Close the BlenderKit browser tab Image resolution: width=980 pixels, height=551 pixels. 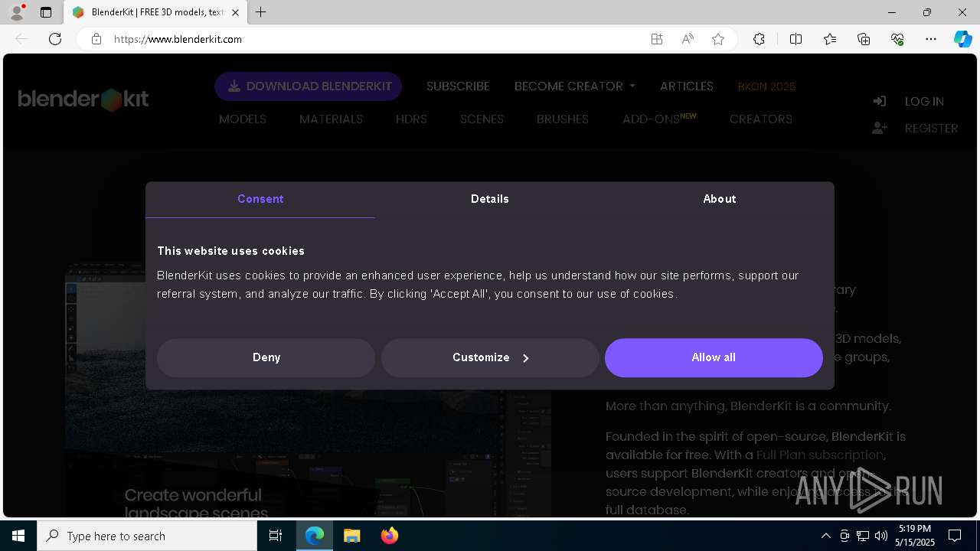pos(235,12)
